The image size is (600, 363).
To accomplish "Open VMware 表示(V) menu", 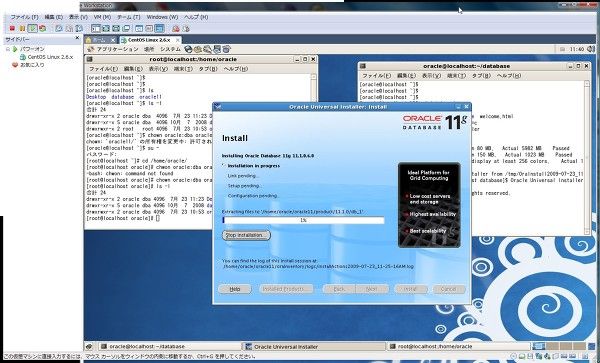I will pyautogui.click(x=78, y=17).
